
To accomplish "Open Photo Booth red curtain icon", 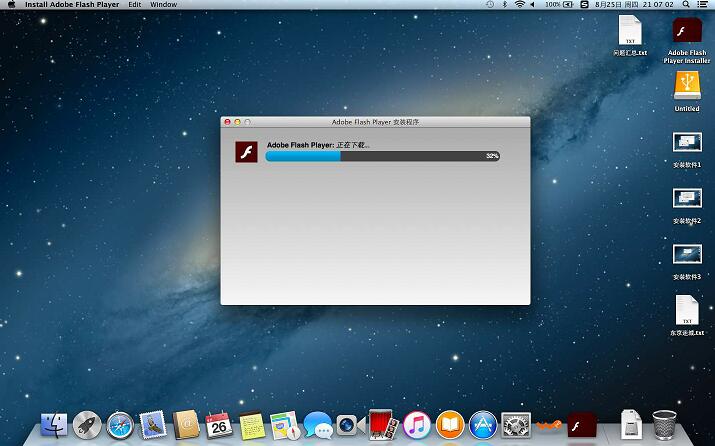I will (383, 425).
